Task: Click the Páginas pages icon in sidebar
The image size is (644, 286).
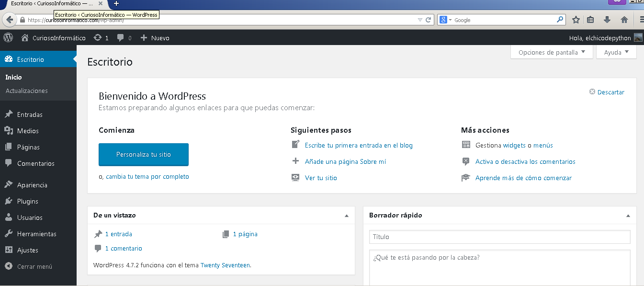Action: coord(8,147)
